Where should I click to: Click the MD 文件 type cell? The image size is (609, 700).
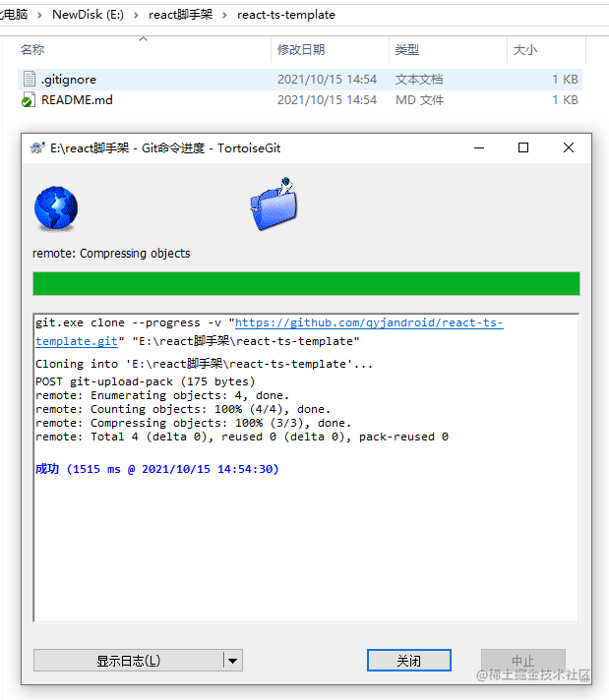419,100
